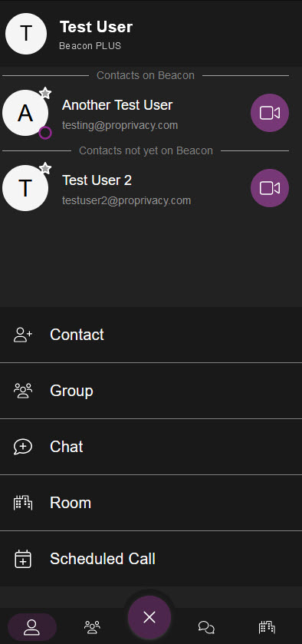Click the add contact person-plus icon
The image size is (302, 644).
click(x=23, y=335)
